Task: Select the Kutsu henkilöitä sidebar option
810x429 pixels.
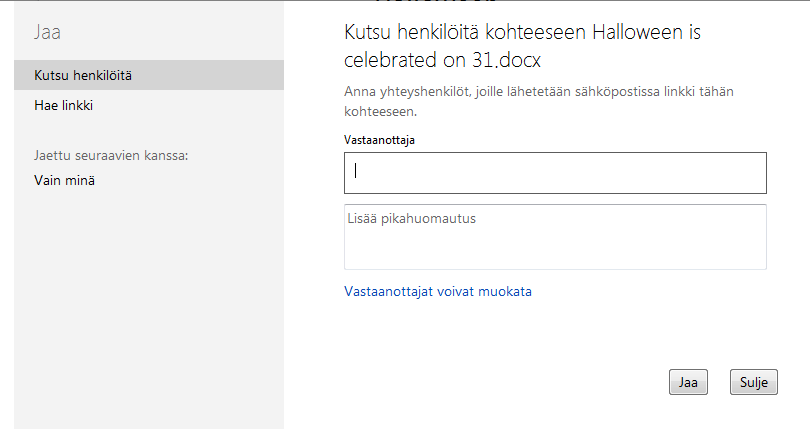Action: [84, 75]
